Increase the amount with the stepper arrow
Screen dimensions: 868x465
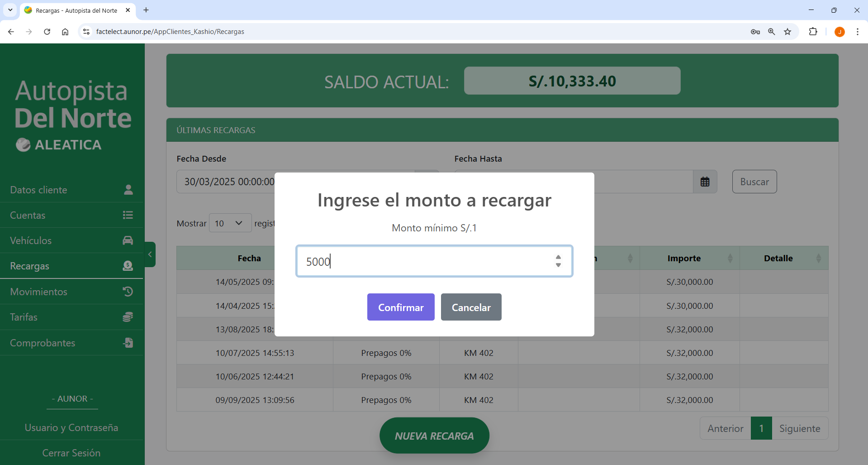point(558,257)
